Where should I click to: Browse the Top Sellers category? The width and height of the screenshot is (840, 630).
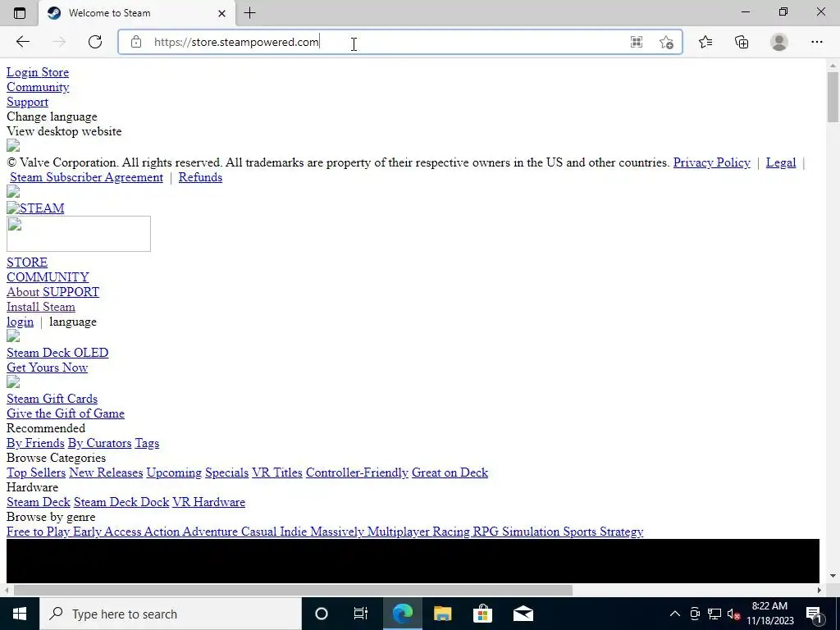(x=36, y=472)
